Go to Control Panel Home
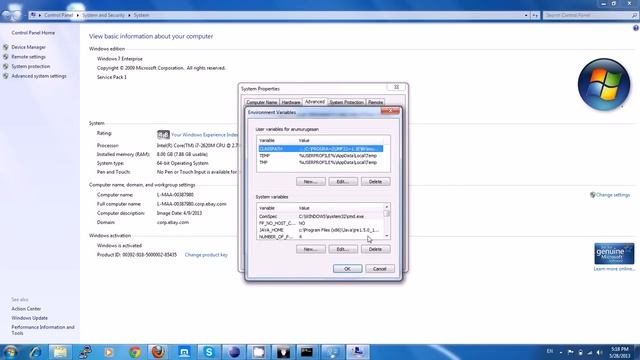640x360 pixels. coord(33,33)
